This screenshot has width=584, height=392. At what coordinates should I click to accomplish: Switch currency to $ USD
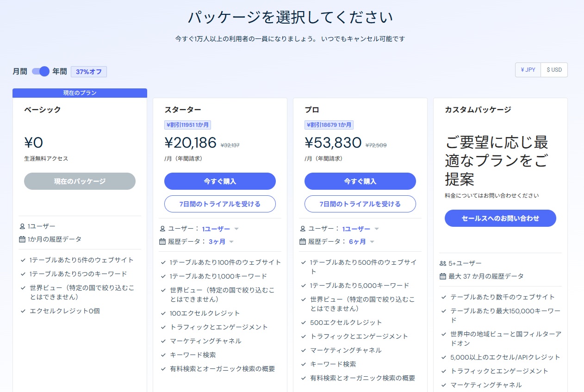coord(554,70)
